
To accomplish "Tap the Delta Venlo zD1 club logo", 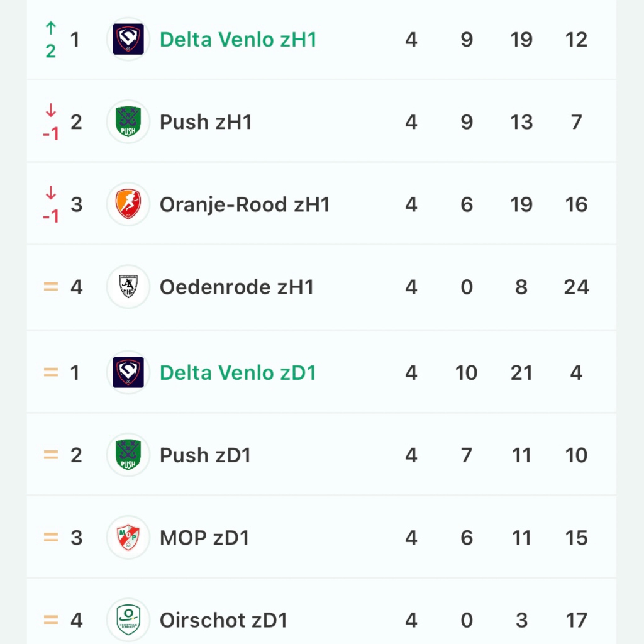I will coord(128,372).
